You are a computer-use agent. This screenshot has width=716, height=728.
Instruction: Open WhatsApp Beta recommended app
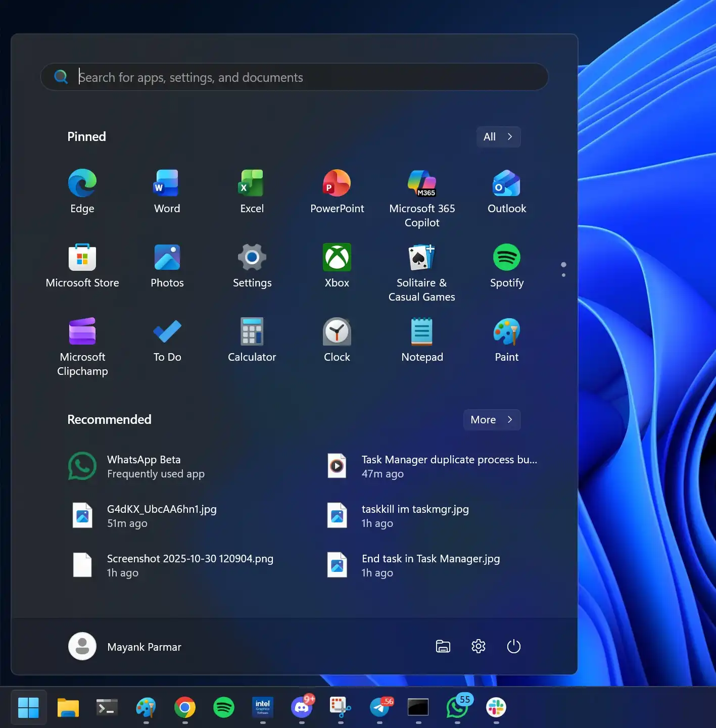(x=136, y=466)
